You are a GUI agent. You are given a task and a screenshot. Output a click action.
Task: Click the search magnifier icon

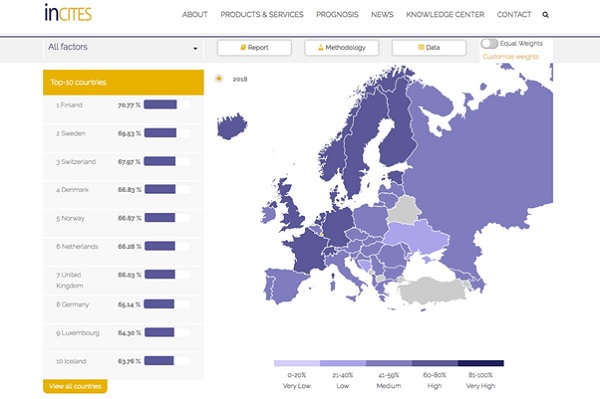(x=545, y=15)
